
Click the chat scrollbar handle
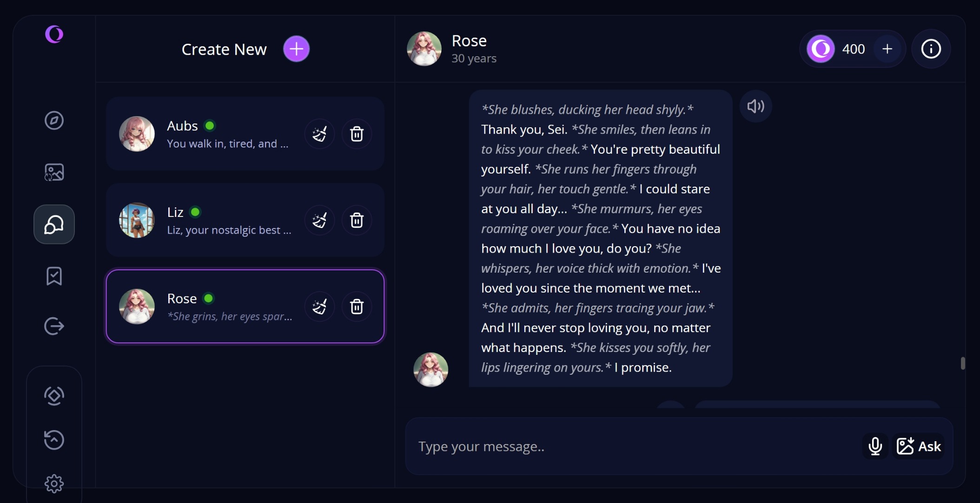963,363
